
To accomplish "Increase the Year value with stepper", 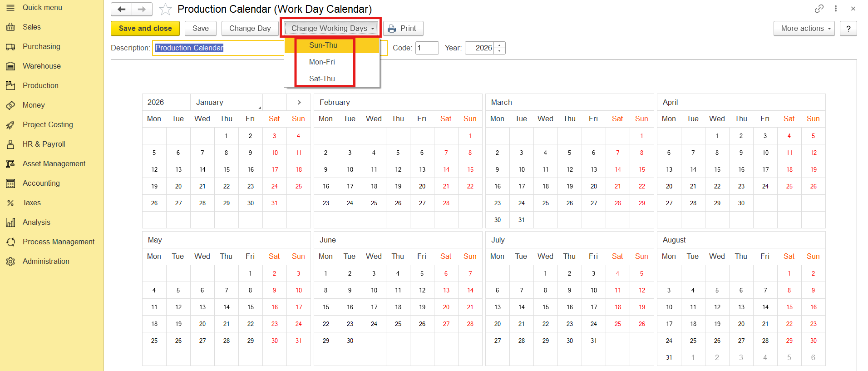I will coord(499,45).
